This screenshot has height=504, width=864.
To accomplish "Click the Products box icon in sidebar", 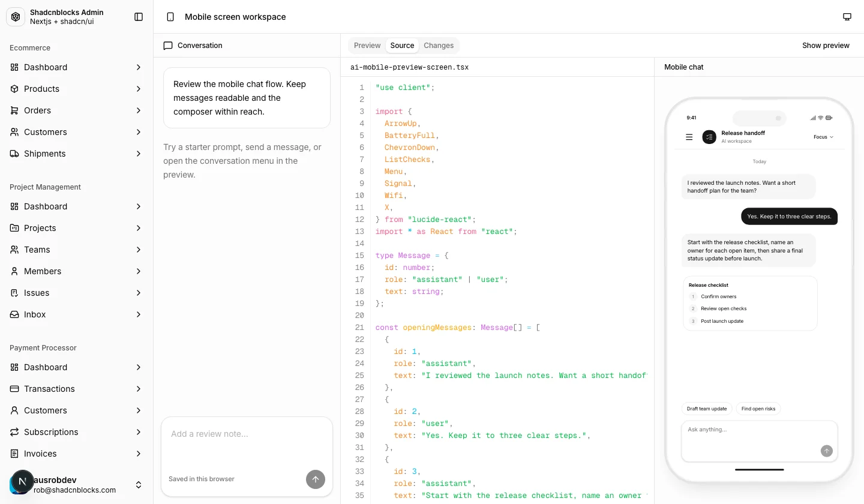I will click(x=14, y=89).
